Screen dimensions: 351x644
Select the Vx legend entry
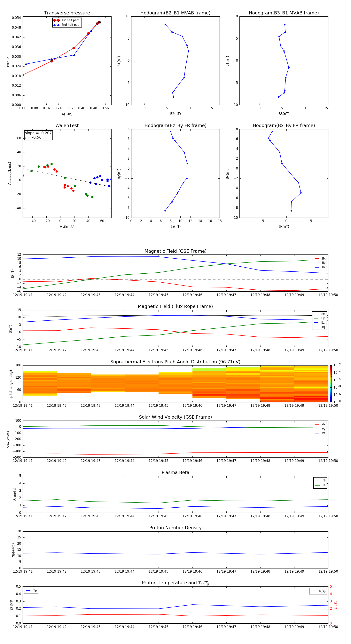tap(320, 424)
